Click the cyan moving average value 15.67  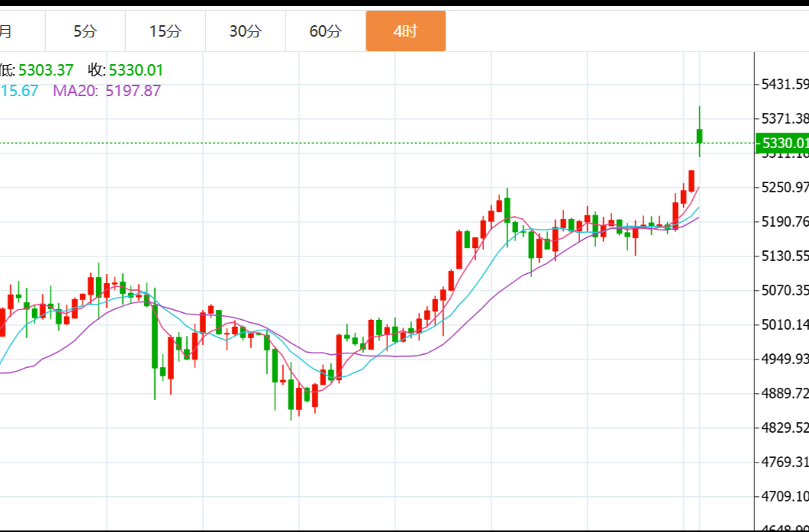[19, 91]
